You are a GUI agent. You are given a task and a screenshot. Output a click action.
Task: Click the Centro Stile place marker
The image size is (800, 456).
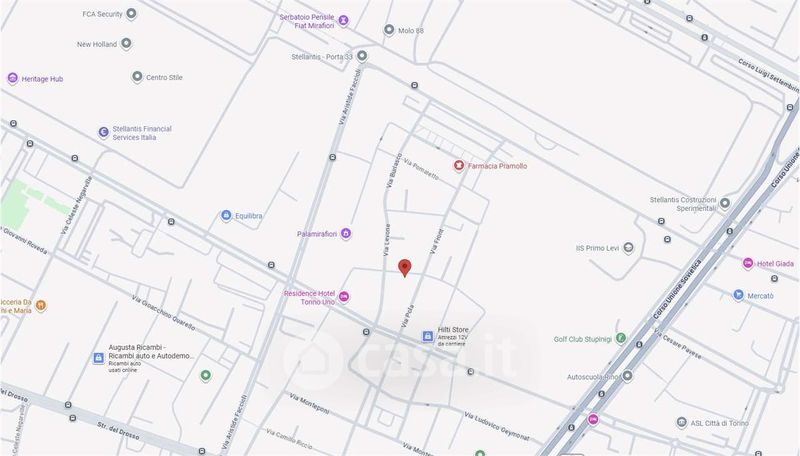(x=137, y=77)
